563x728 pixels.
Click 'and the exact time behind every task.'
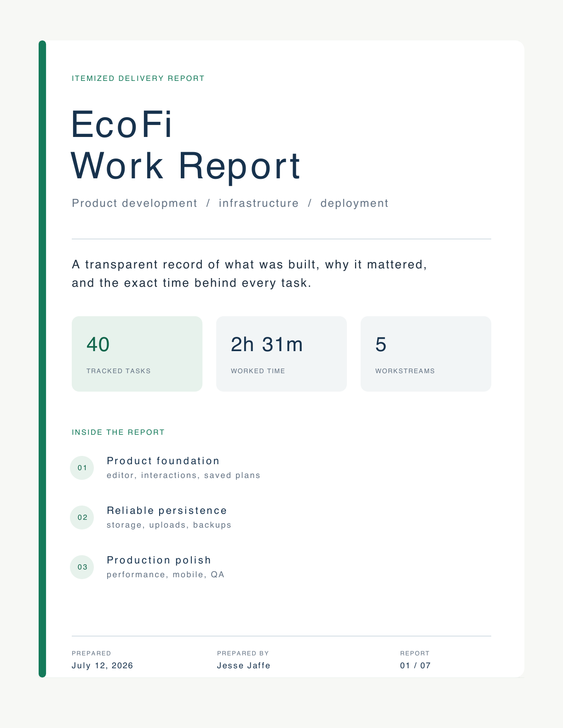click(x=191, y=283)
